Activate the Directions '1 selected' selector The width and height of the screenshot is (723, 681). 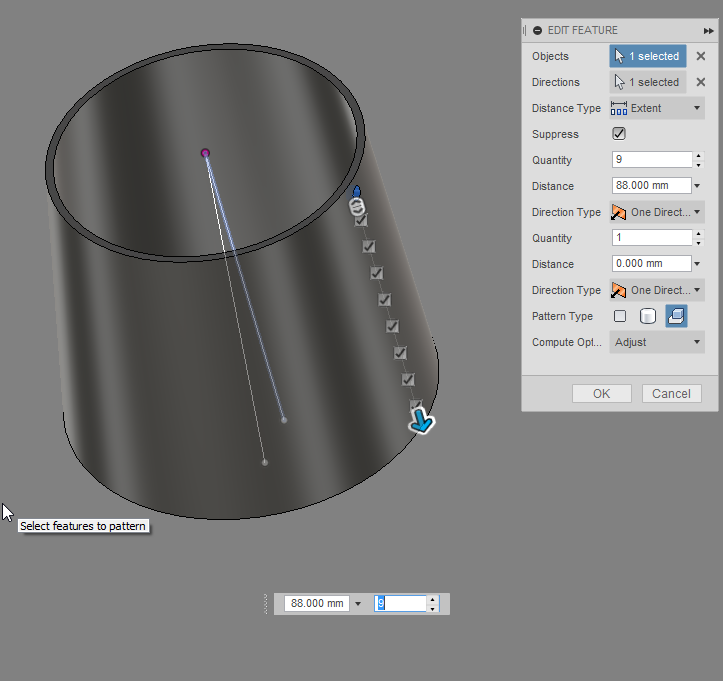[648, 82]
